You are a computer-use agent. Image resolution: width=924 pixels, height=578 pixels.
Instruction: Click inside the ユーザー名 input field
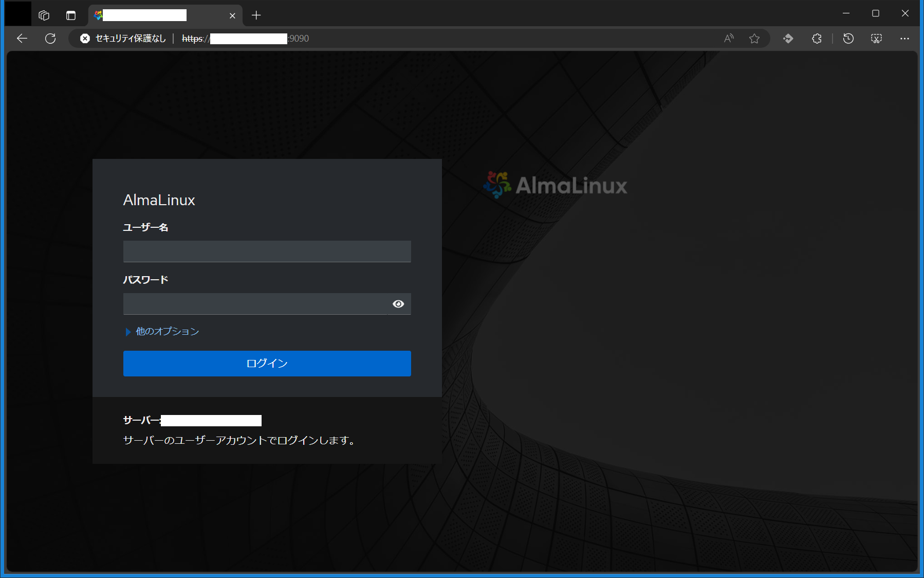point(267,251)
